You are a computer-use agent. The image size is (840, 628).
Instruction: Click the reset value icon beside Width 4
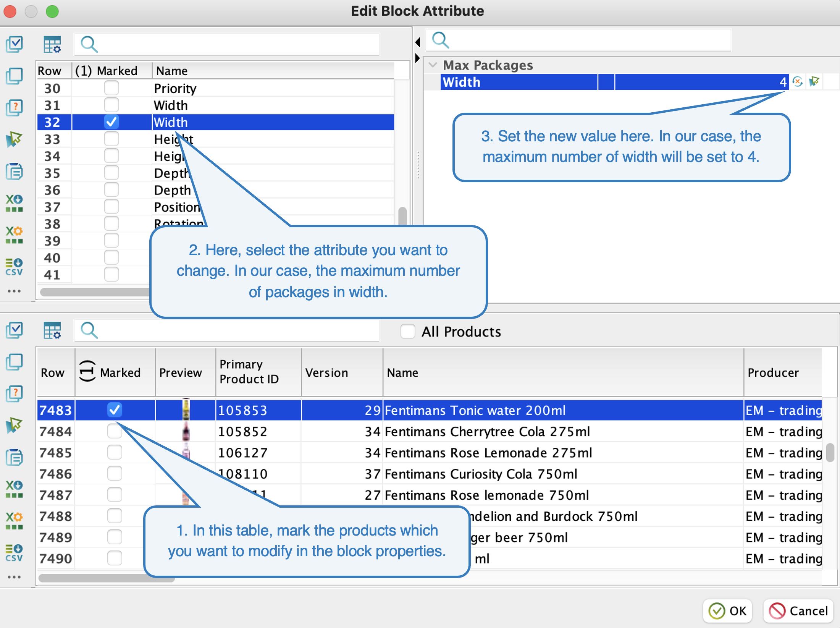[x=797, y=82]
